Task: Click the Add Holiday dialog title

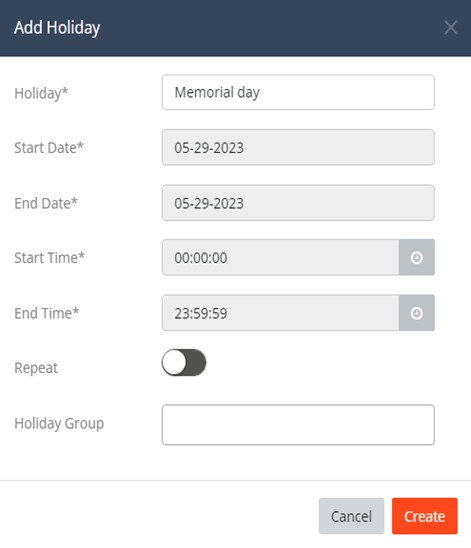Action: click(x=57, y=28)
